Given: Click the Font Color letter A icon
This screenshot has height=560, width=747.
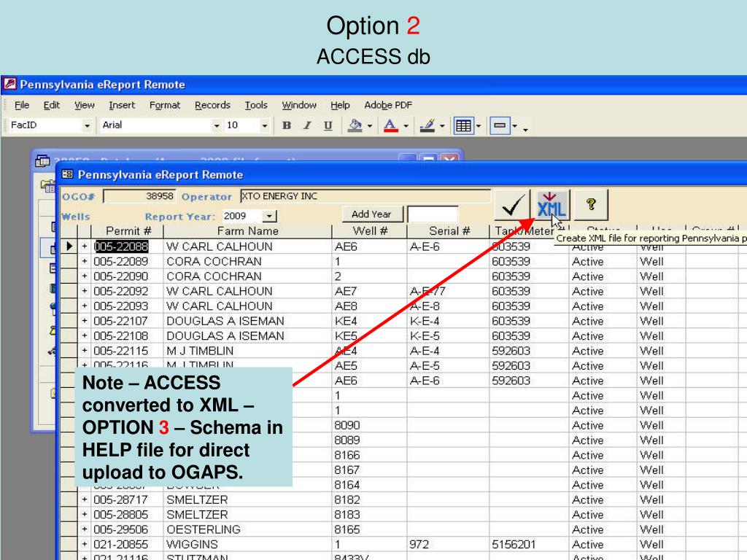Looking at the screenshot, I should 391,125.
